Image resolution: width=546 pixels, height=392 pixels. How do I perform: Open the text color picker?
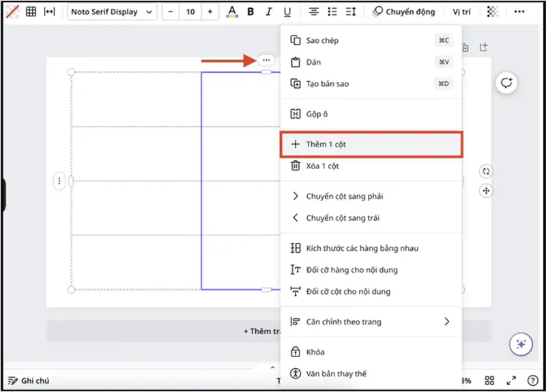click(232, 12)
